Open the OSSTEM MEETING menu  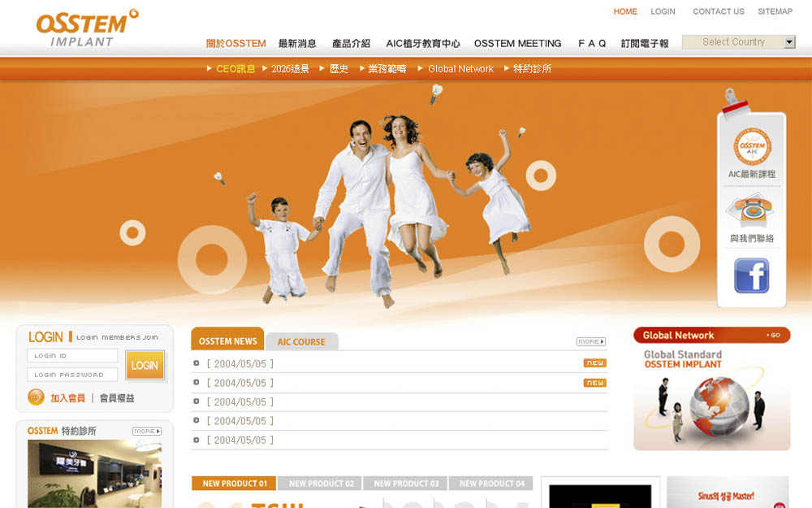[x=518, y=44]
